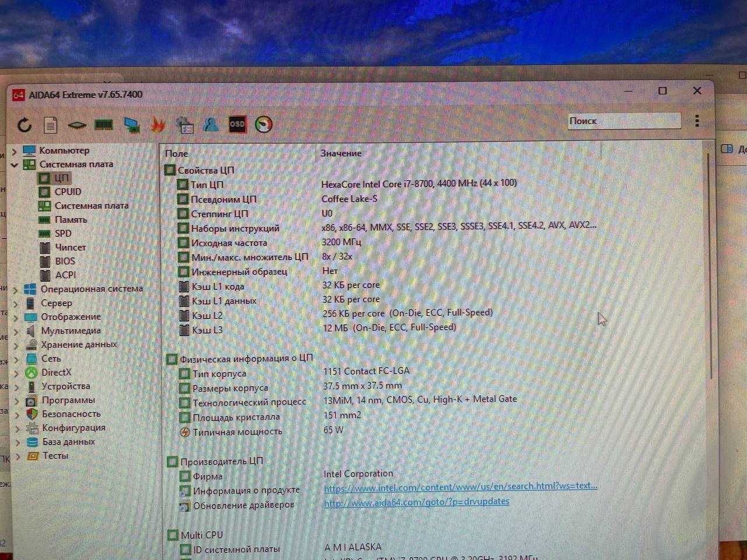Click the База данных database icon

33,442
